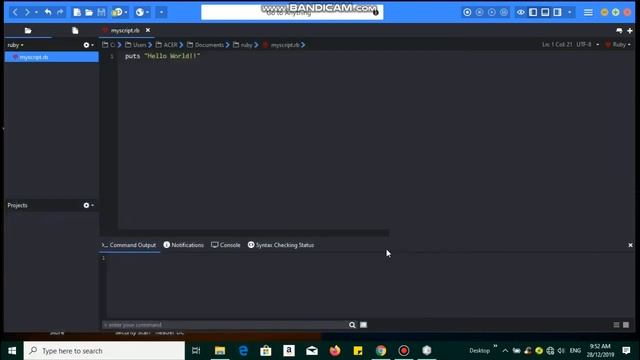
Task: Click the Go to Anything search box
Action: coord(292,13)
